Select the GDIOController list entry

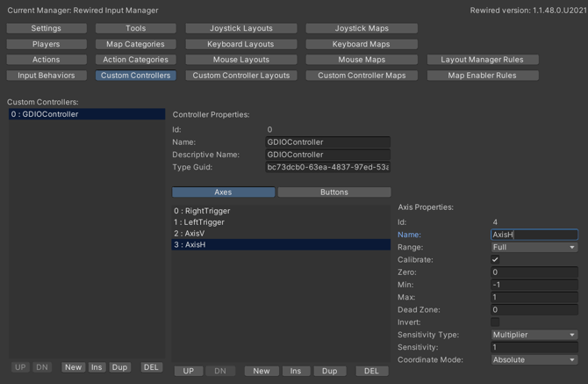click(x=87, y=114)
